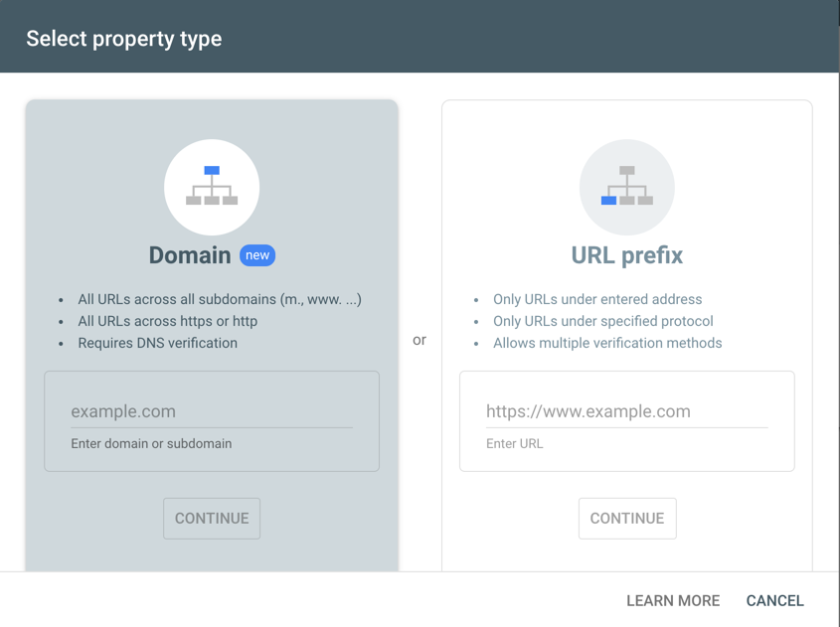This screenshot has height=627, width=840.
Task: Click the URL prefix heading label
Action: pyautogui.click(x=626, y=254)
